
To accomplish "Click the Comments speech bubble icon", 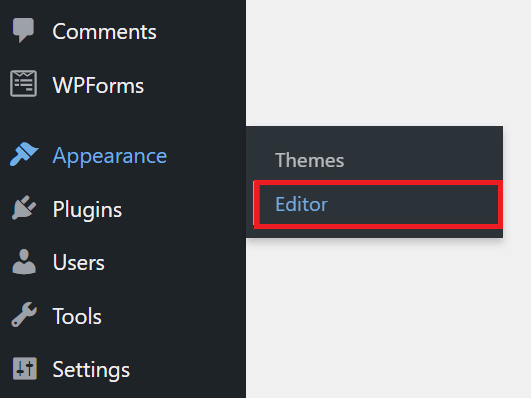I will tap(23, 30).
